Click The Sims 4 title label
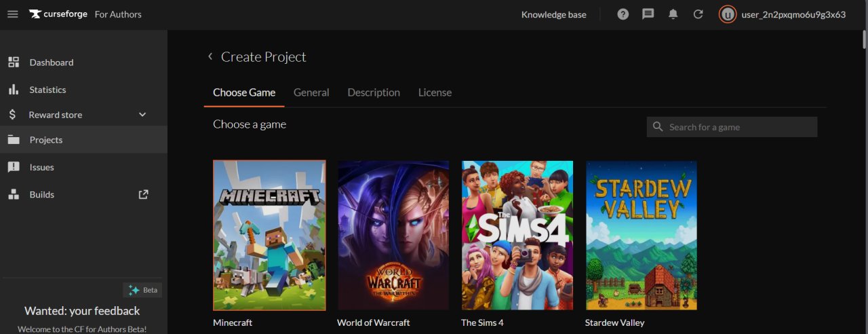Viewport: 868px width, 334px height. click(482, 322)
